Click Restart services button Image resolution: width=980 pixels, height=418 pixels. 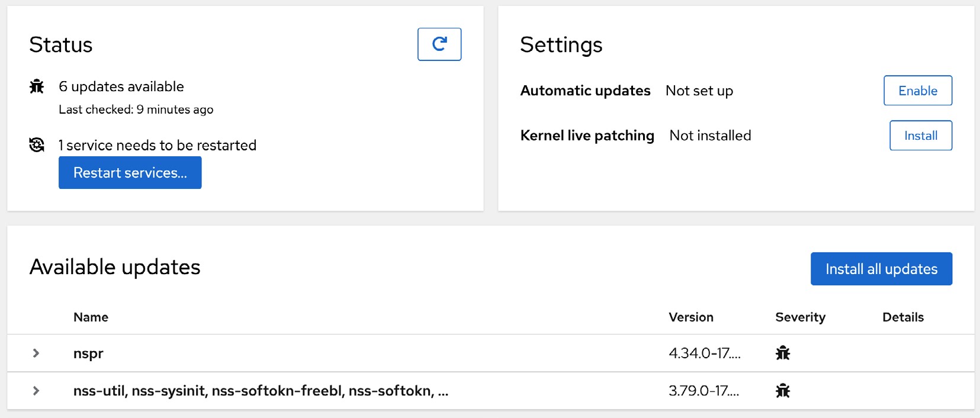pyautogui.click(x=130, y=173)
